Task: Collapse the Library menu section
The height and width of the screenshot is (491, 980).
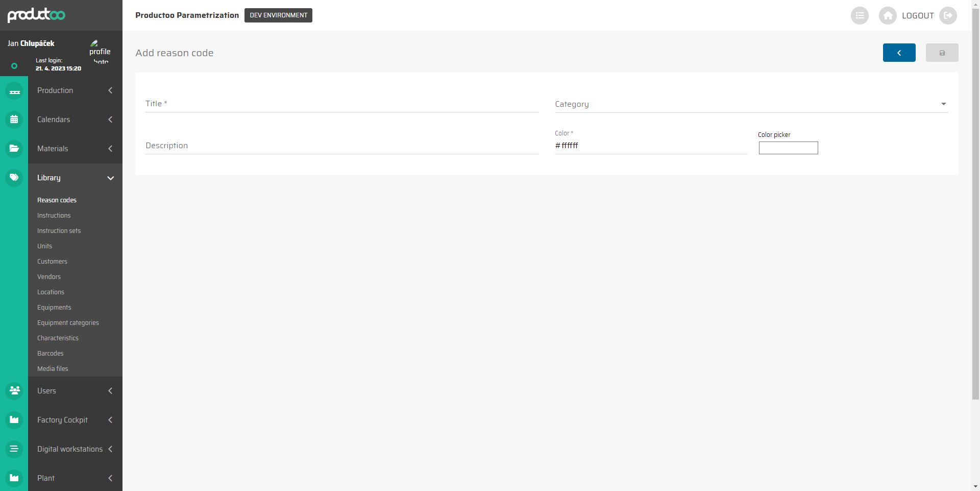Action: click(x=110, y=178)
